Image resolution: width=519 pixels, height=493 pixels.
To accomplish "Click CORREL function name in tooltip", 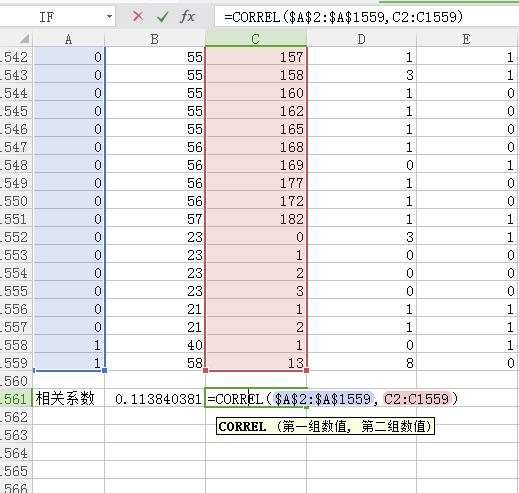I will 242,426.
